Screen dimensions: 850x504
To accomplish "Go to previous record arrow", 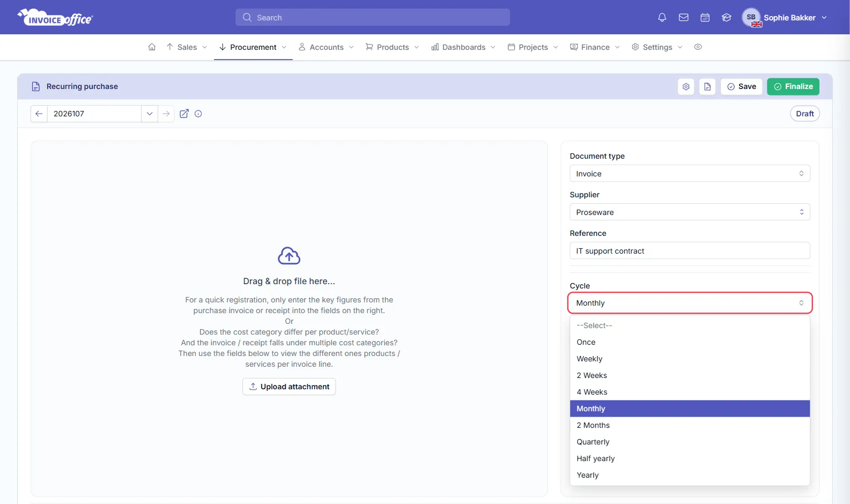I will point(39,114).
